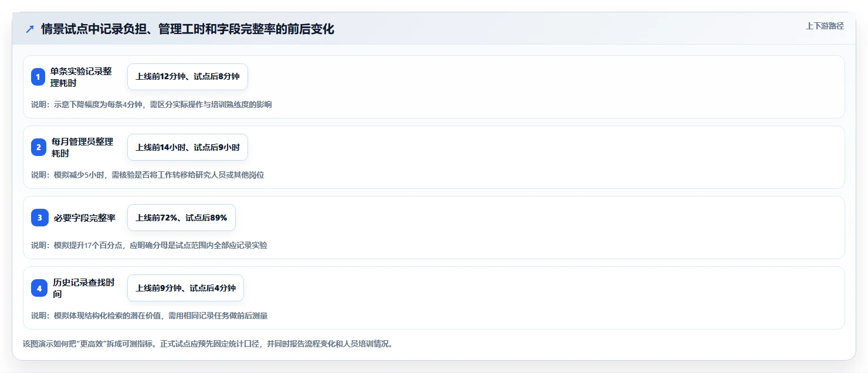Click the note about 模拟提升17个百分点

pos(149,245)
